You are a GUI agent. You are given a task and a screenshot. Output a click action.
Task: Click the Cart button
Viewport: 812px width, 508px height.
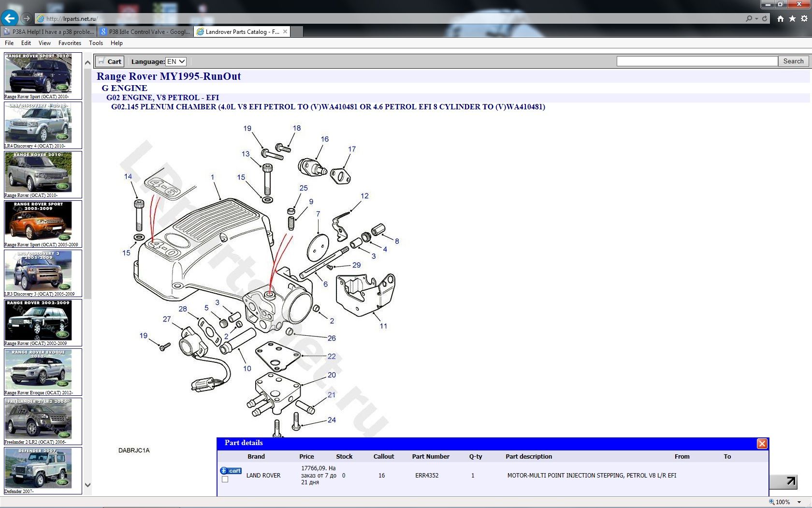pyautogui.click(x=110, y=61)
